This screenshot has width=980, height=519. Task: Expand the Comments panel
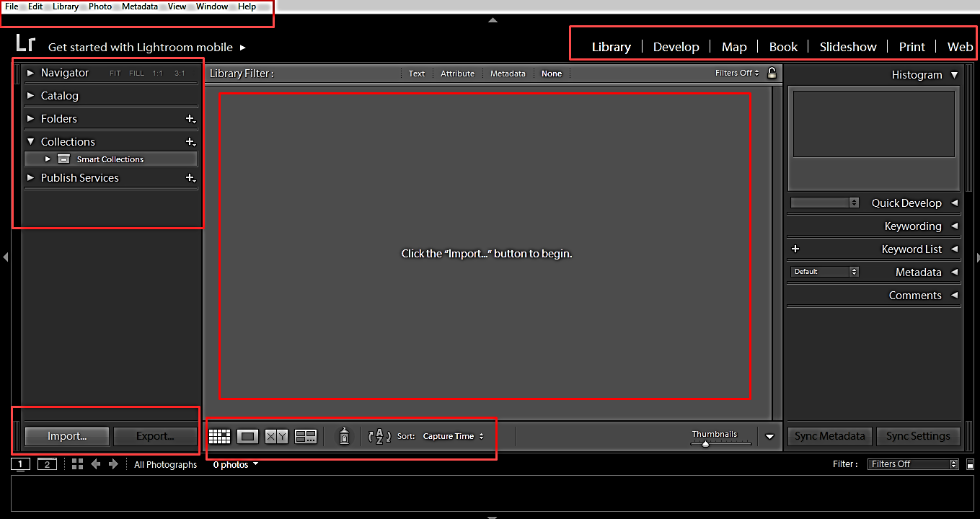click(954, 295)
